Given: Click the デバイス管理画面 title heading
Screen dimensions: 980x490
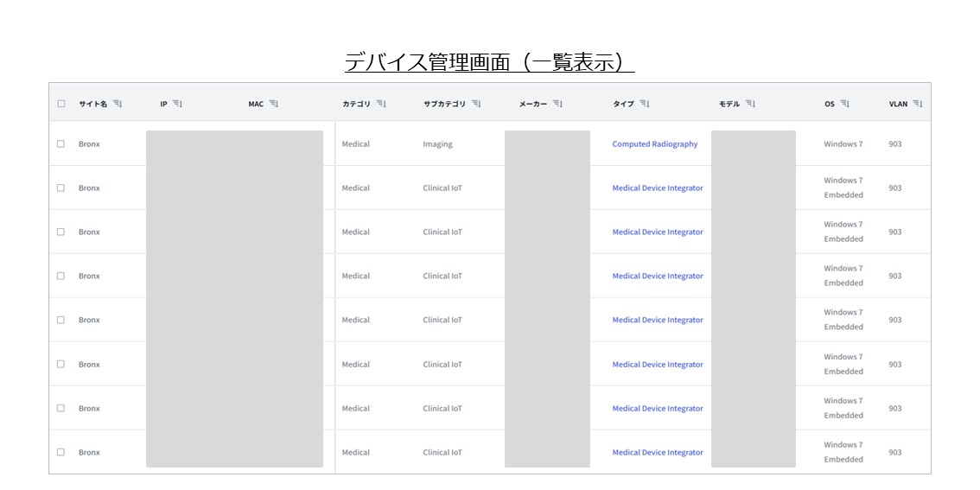Looking at the screenshot, I should click(489, 62).
